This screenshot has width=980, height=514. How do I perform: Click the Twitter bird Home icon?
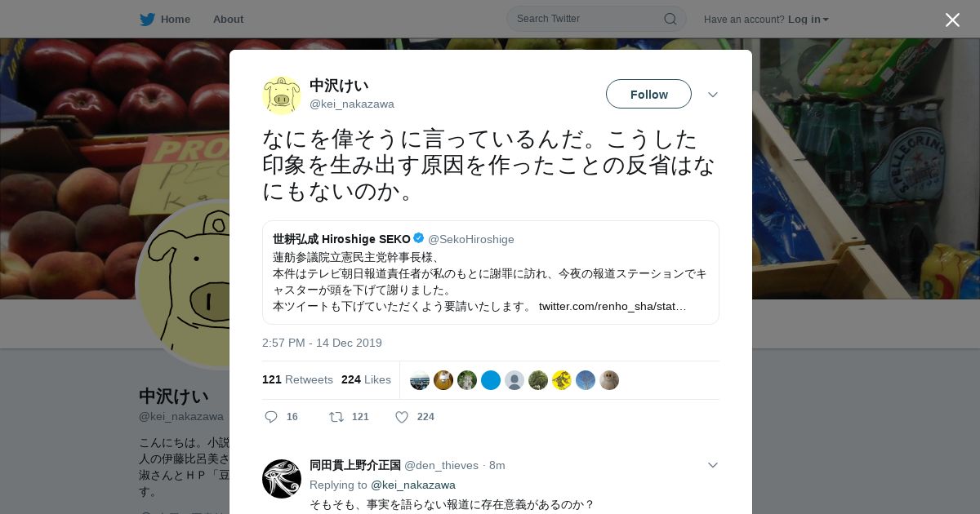[147, 19]
